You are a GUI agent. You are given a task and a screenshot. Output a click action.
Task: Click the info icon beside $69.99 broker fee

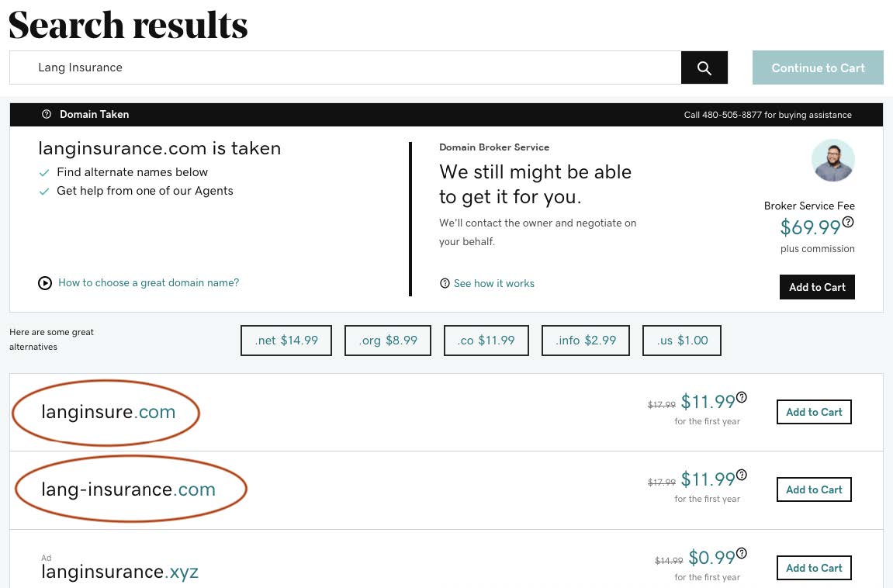[848, 222]
